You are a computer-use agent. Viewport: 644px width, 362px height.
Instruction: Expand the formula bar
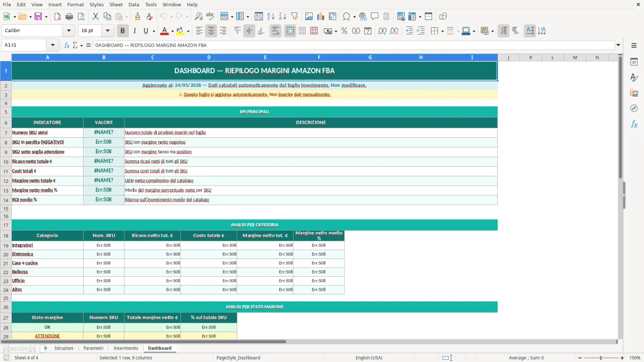tap(618, 46)
